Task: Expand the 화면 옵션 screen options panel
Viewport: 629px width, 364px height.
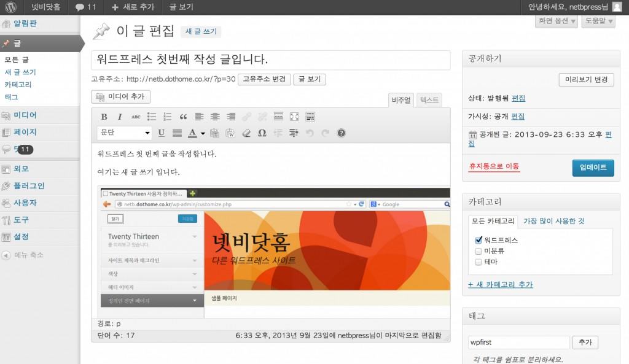Action: (x=557, y=21)
